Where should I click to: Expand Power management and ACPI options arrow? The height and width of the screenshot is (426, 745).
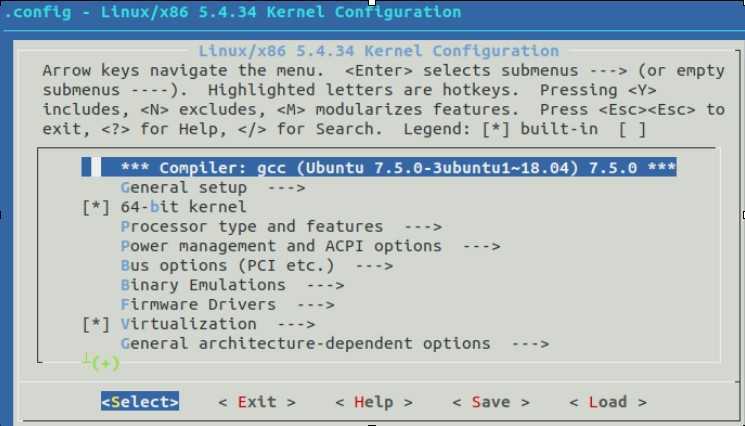(482, 246)
